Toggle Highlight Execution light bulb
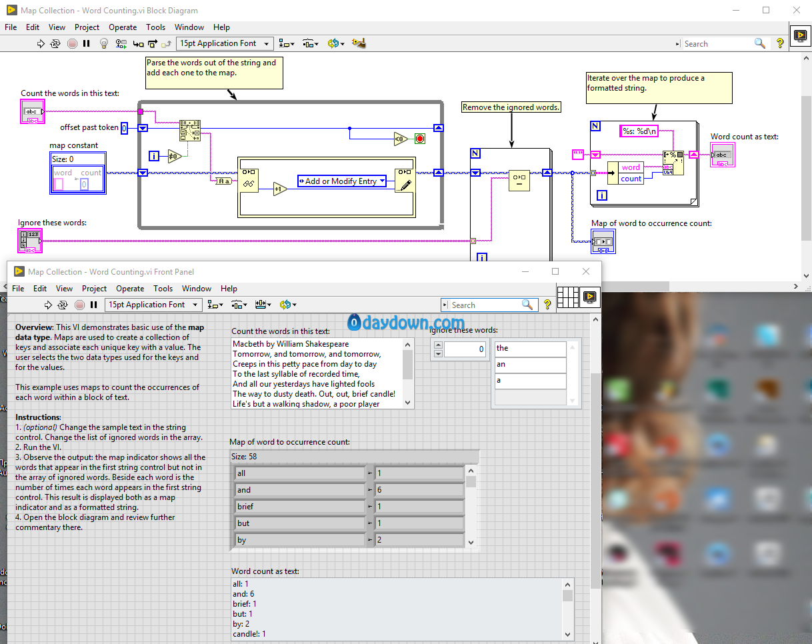 [x=104, y=43]
